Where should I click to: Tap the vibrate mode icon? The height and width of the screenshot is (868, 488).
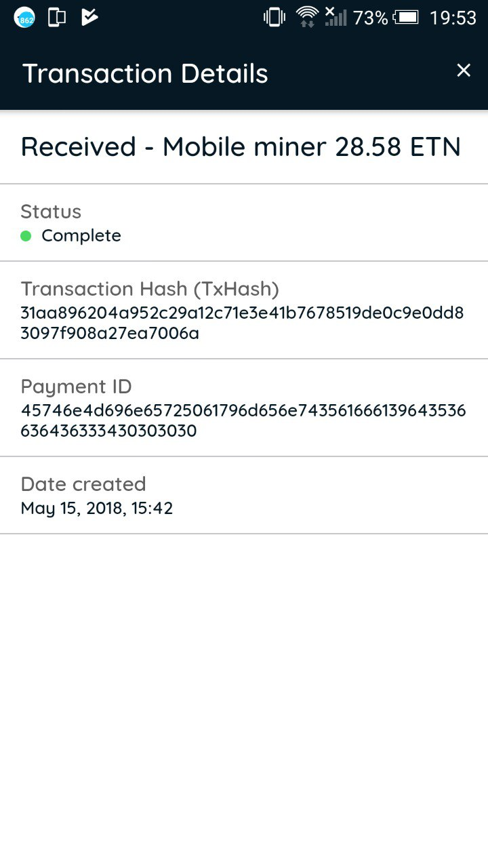(x=274, y=18)
